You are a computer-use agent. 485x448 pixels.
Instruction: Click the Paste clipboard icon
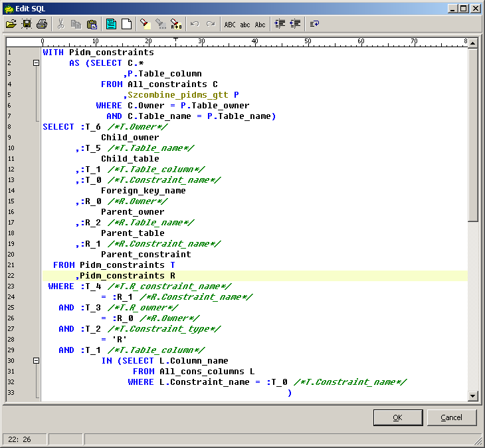tap(92, 24)
